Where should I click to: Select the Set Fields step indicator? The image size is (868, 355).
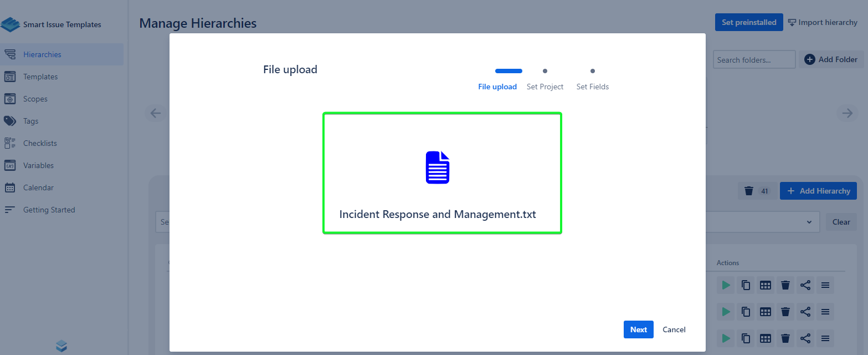pos(592,72)
